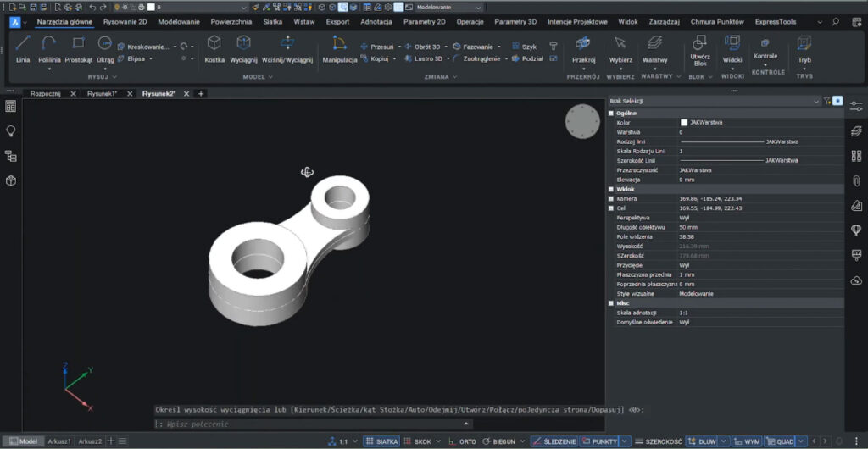Screen dimensions: 868x449
Task: Open the Manipulacja tool
Action: click(340, 48)
